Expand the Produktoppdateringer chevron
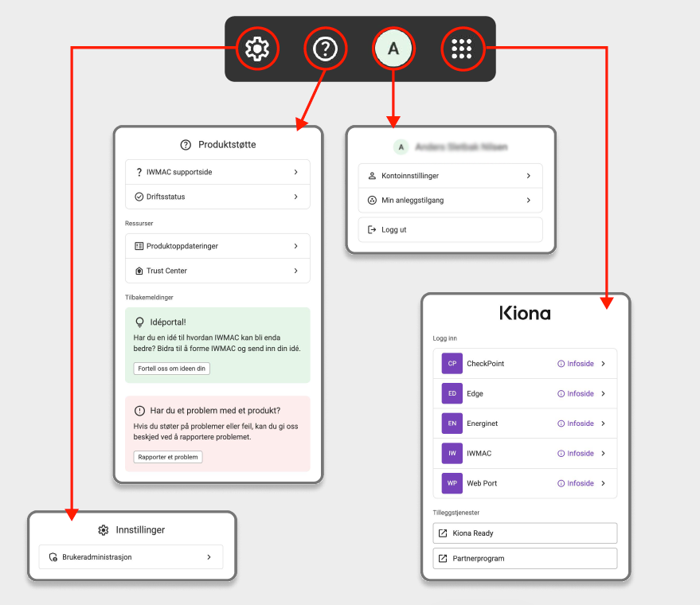 (x=296, y=246)
